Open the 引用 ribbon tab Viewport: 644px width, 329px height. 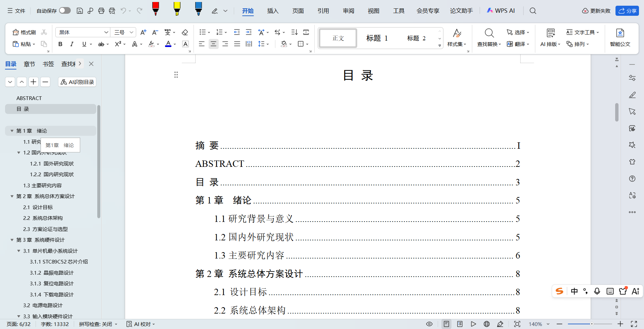323,11
